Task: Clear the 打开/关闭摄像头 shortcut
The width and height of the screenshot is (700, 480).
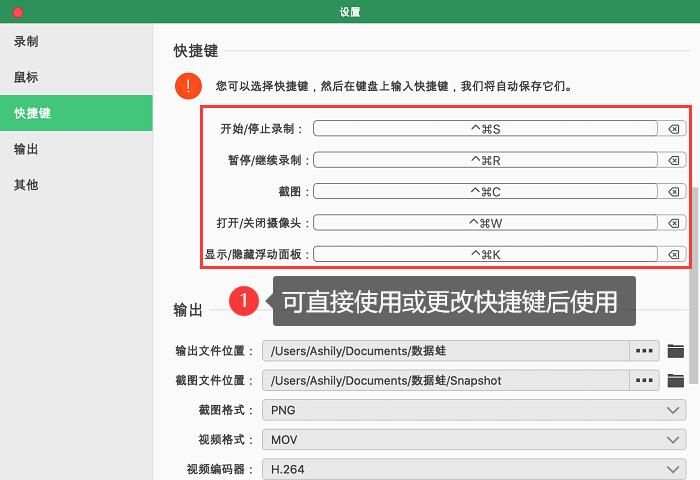Action: point(673,223)
